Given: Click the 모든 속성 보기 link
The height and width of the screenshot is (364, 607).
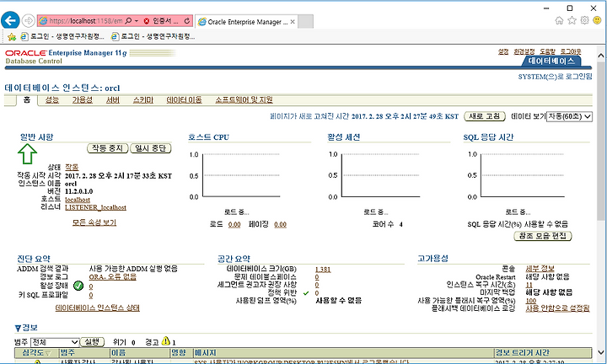Looking at the screenshot, I should (94, 222).
